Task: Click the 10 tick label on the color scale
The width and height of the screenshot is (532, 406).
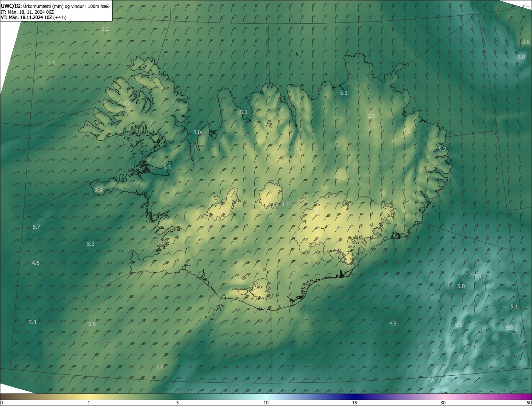Action: click(266, 403)
